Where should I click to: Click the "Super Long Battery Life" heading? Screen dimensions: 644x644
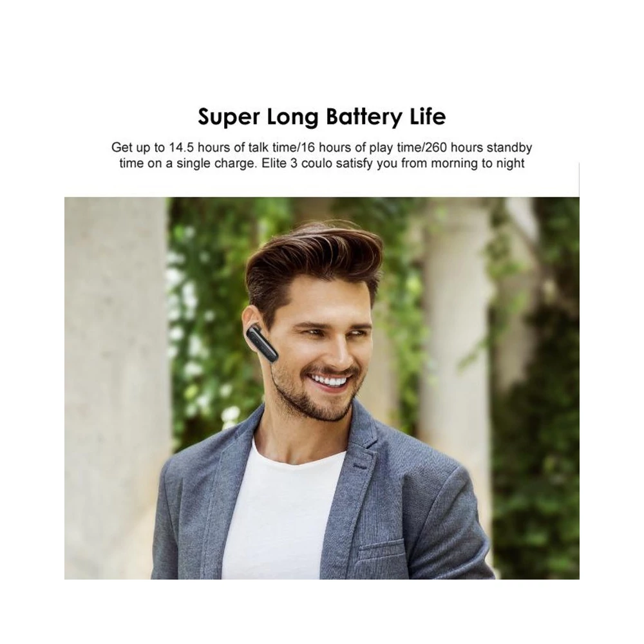click(x=321, y=117)
